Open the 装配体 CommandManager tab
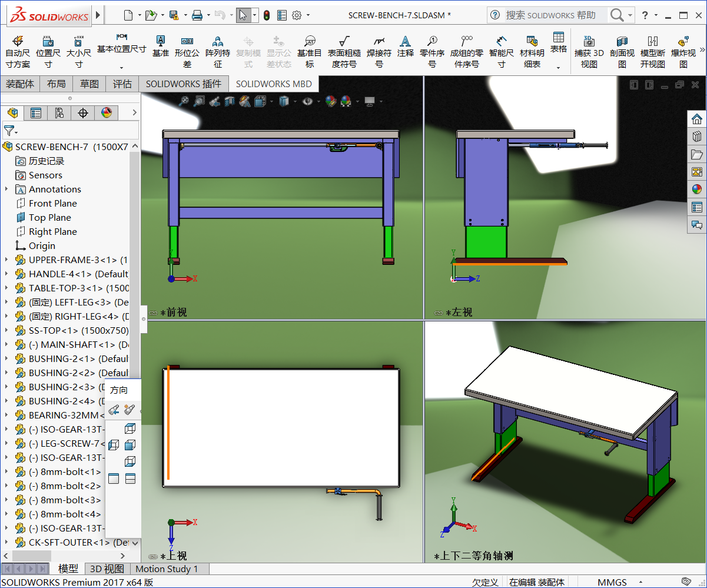Image resolution: width=707 pixels, height=588 pixels. 20,84
